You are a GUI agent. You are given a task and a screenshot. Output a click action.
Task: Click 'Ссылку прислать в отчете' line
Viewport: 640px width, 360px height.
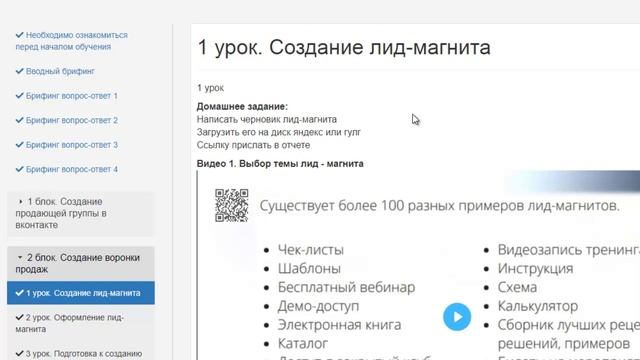(253, 145)
